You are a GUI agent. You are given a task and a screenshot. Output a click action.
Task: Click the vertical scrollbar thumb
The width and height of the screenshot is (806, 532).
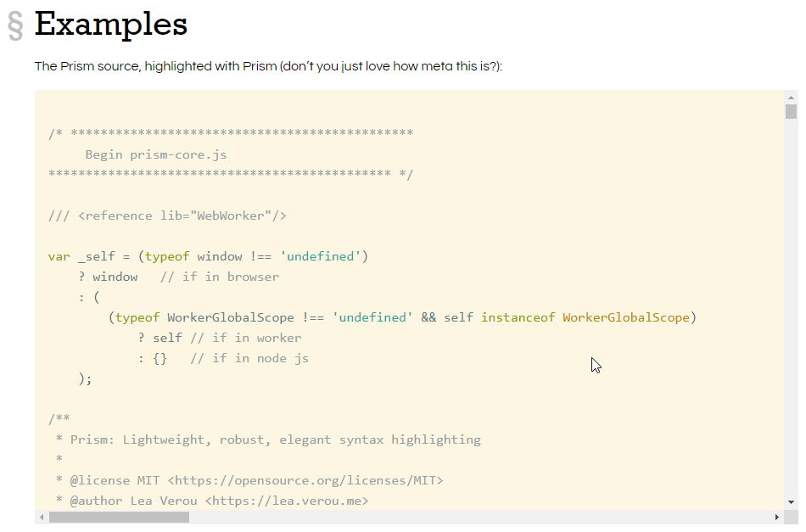coord(791,112)
